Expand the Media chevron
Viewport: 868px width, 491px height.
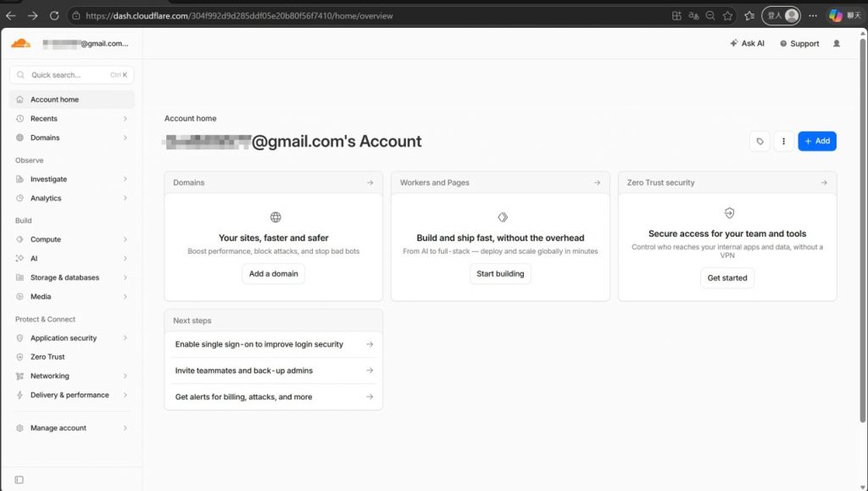[x=125, y=297]
